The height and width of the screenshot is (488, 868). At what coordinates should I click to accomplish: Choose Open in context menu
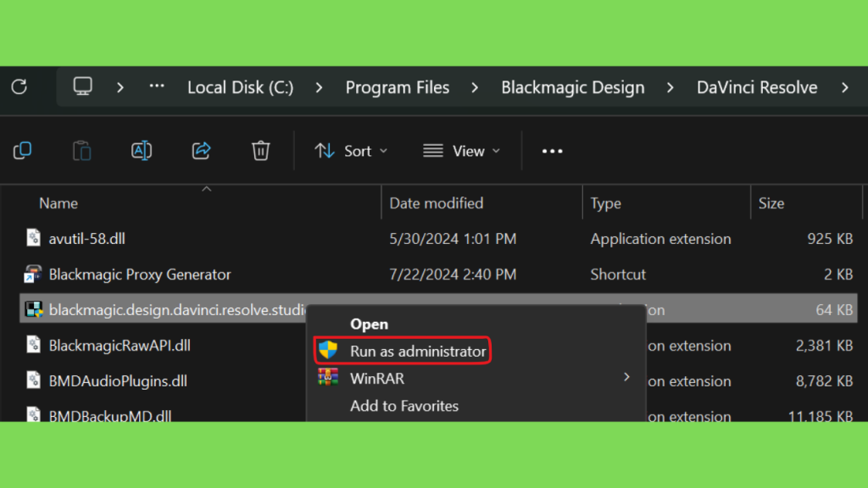[x=369, y=324]
